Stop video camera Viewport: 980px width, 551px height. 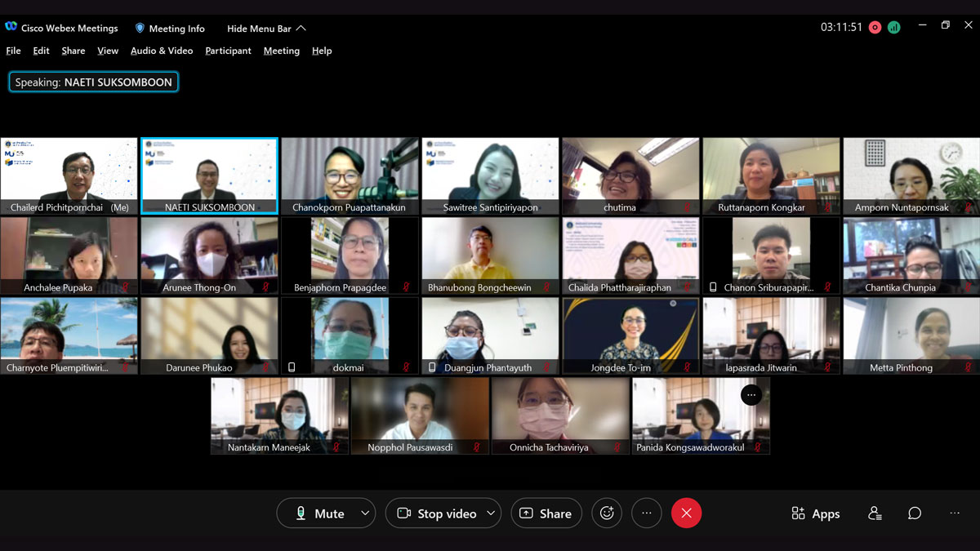pos(437,513)
